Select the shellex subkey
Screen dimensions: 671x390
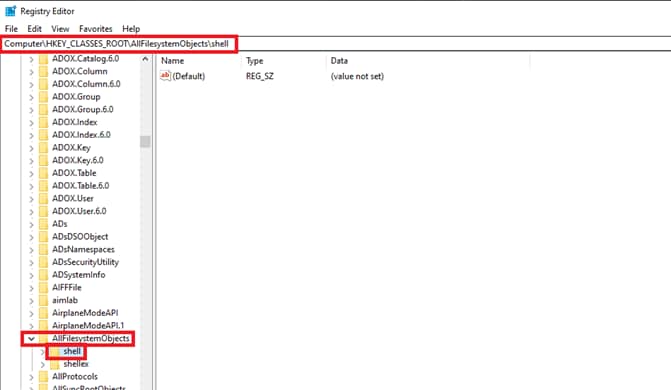coord(76,364)
